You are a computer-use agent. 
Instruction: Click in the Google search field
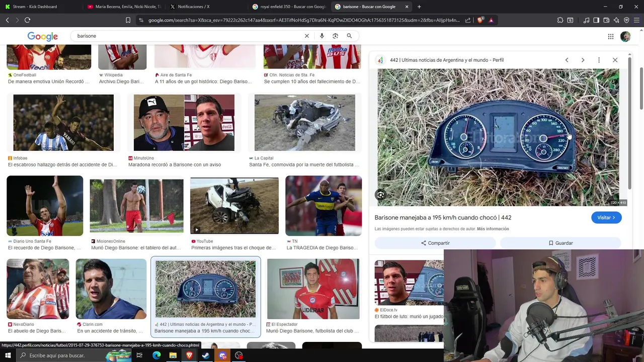pos(188,36)
